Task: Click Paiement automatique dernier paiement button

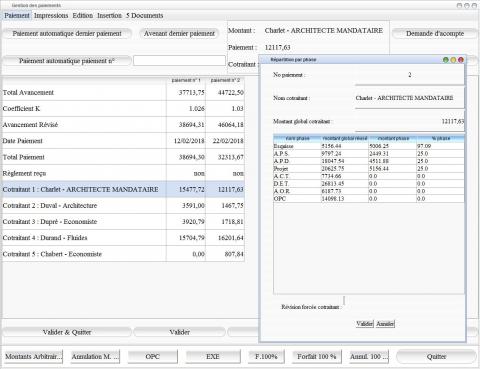Action: (67, 33)
